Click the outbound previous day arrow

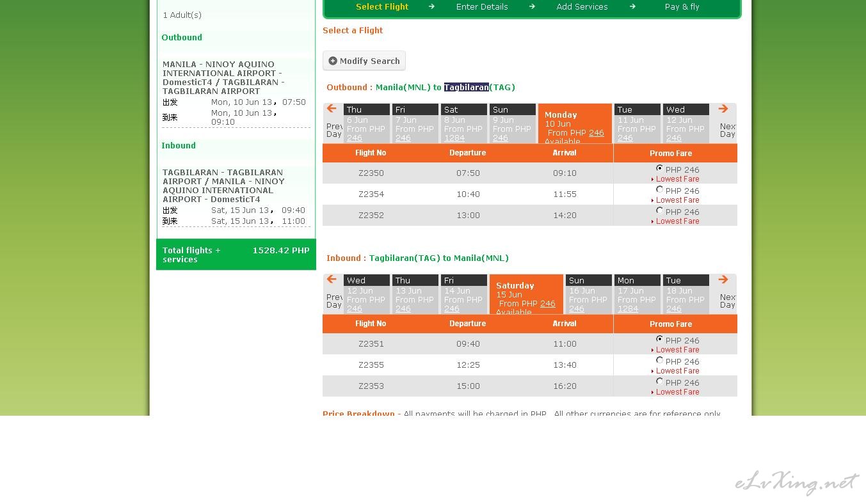[x=332, y=109]
